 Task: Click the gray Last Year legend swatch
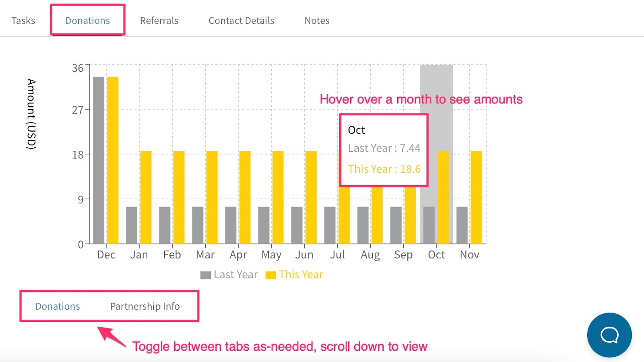(206, 275)
